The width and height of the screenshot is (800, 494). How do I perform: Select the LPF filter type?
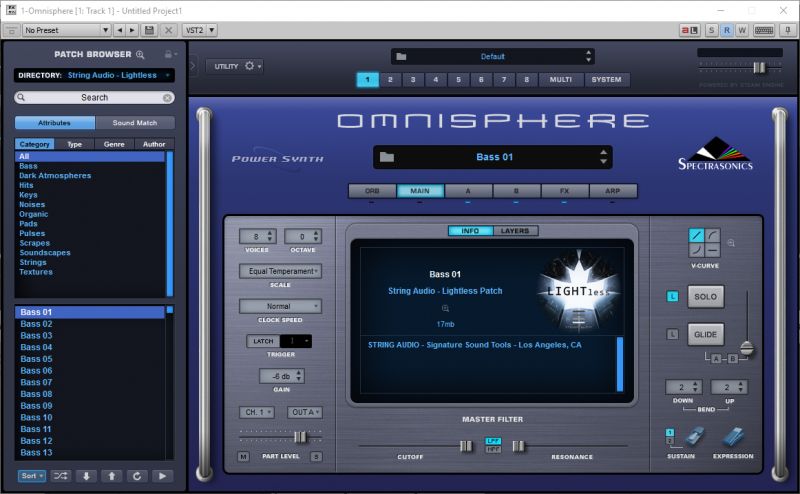493,441
